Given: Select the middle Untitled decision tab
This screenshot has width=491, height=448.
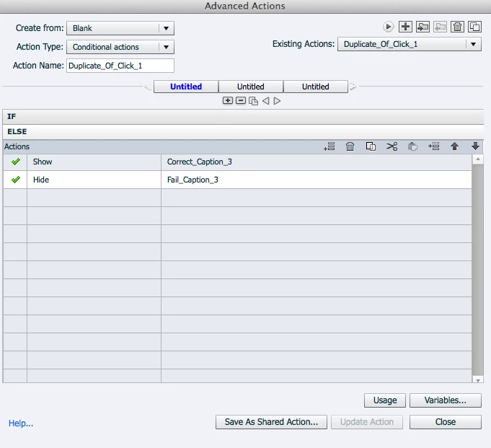Looking at the screenshot, I should pos(251,87).
